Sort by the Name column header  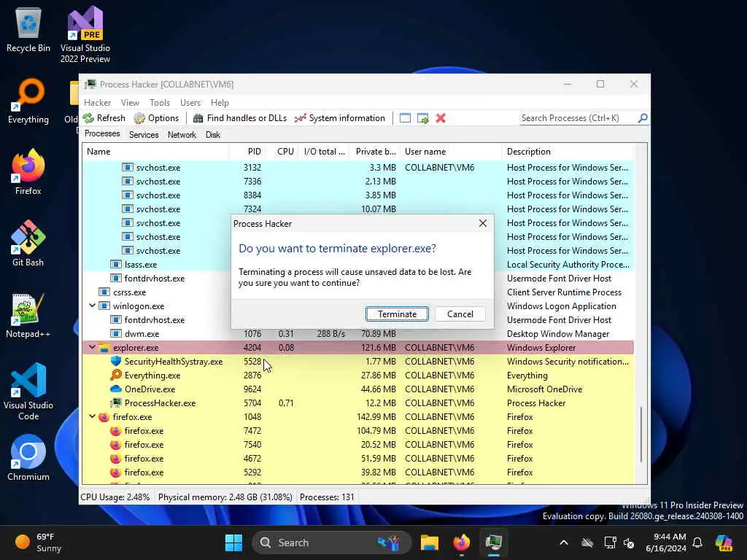(x=156, y=152)
